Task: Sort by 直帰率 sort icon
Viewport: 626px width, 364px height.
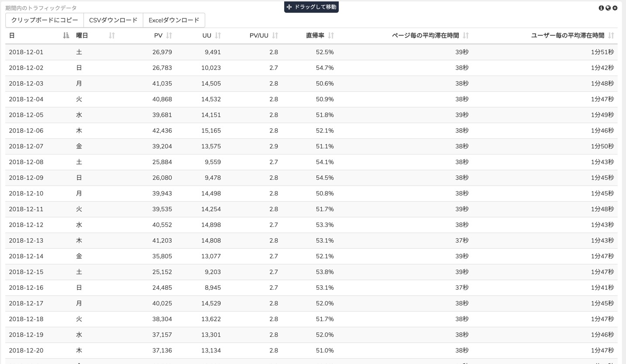Action: [331, 35]
